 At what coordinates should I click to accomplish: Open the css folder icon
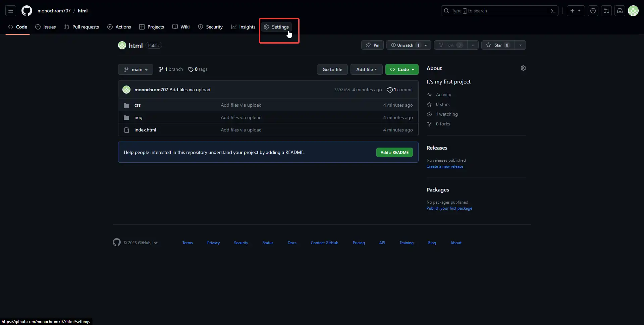[126, 105]
